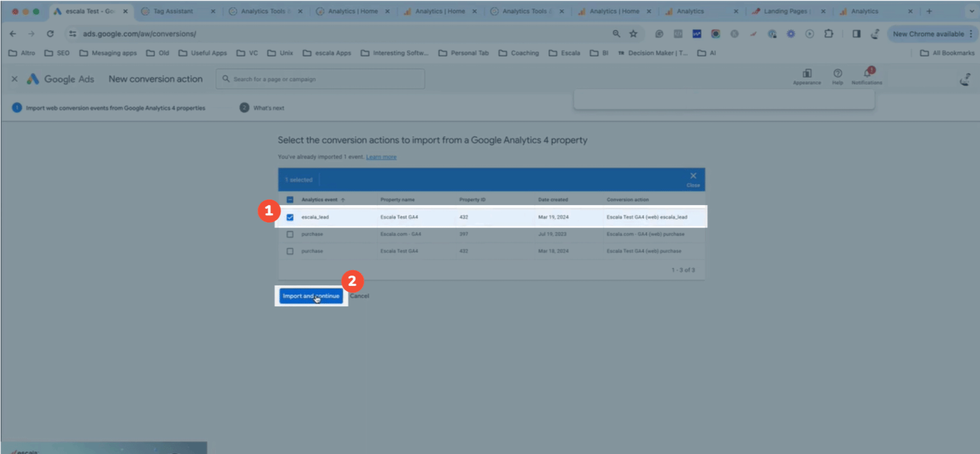Click the address bar URL ads.google.com
980x454 pixels.
click(x=139, y=34)
